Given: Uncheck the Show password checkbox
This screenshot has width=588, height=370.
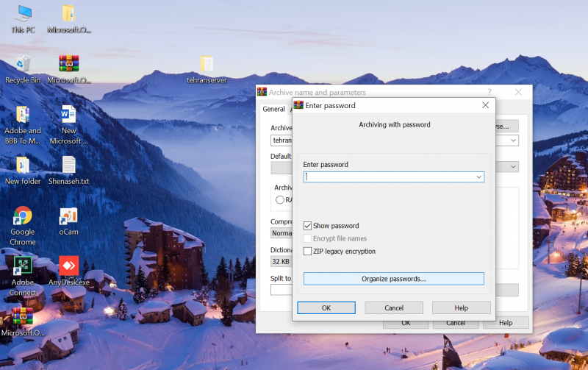Looking at the screenshot, I should click(308, 226).
